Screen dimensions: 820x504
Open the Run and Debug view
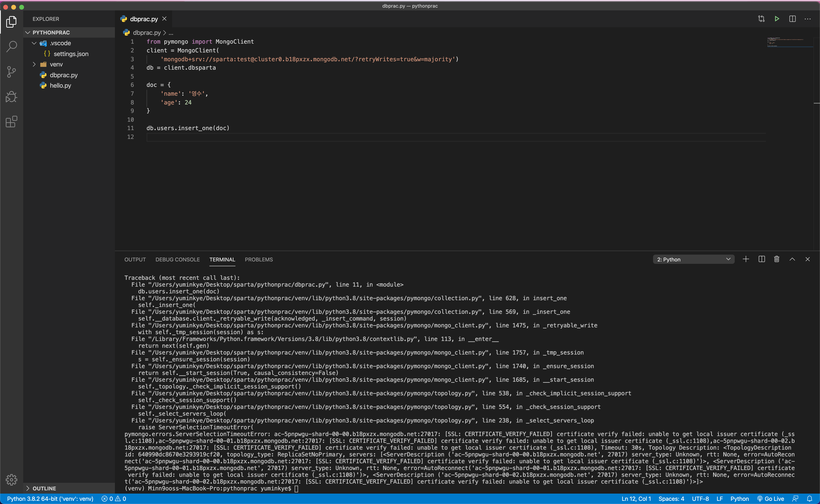click(x=11, y=97)
